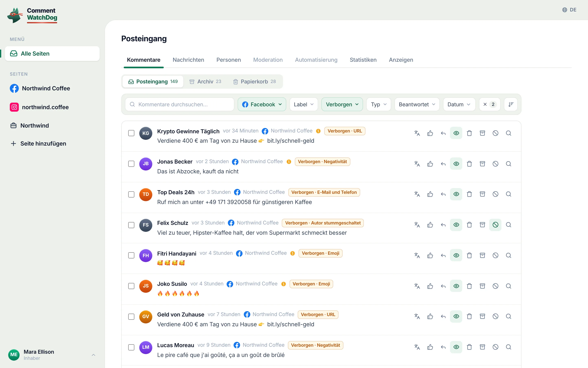The width and height of the screenshot is (588, 368).
Task: Select Alle Seiten in the menu
Action: [52, 54]
